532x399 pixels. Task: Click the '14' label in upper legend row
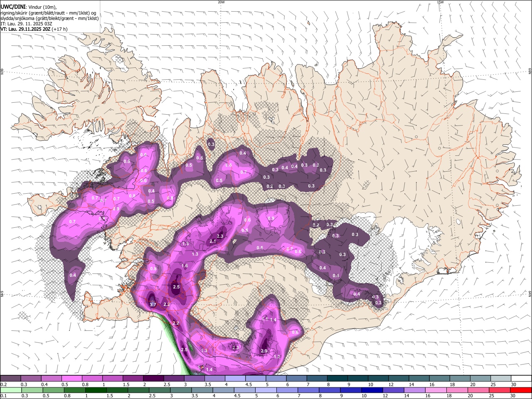pos(411,384)
